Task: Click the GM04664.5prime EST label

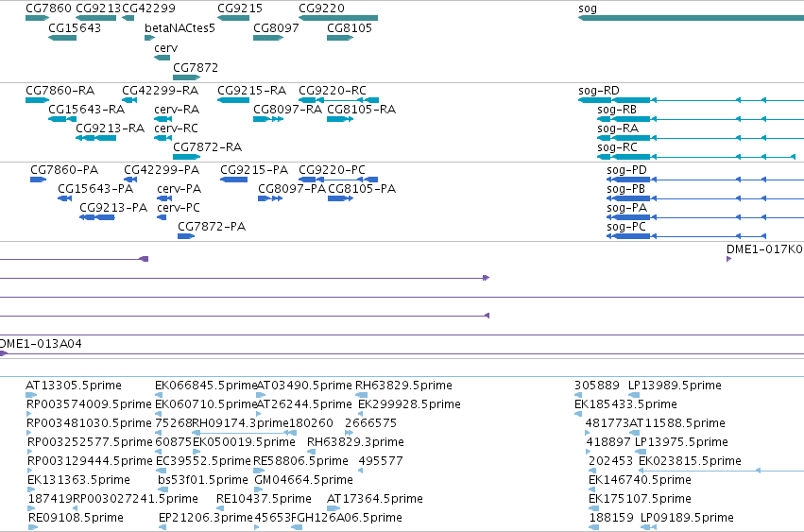Action: coord(303,481)
